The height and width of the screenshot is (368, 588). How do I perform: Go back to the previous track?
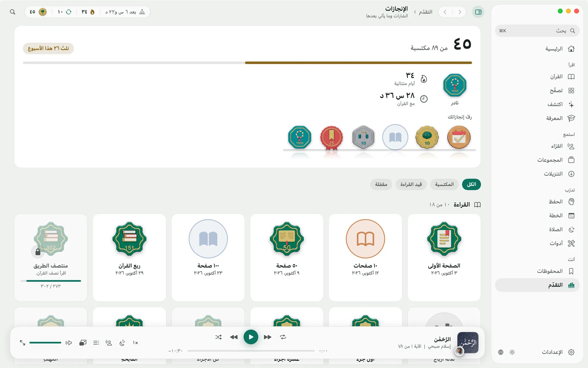pyautogui.click(x=234, y=337)
